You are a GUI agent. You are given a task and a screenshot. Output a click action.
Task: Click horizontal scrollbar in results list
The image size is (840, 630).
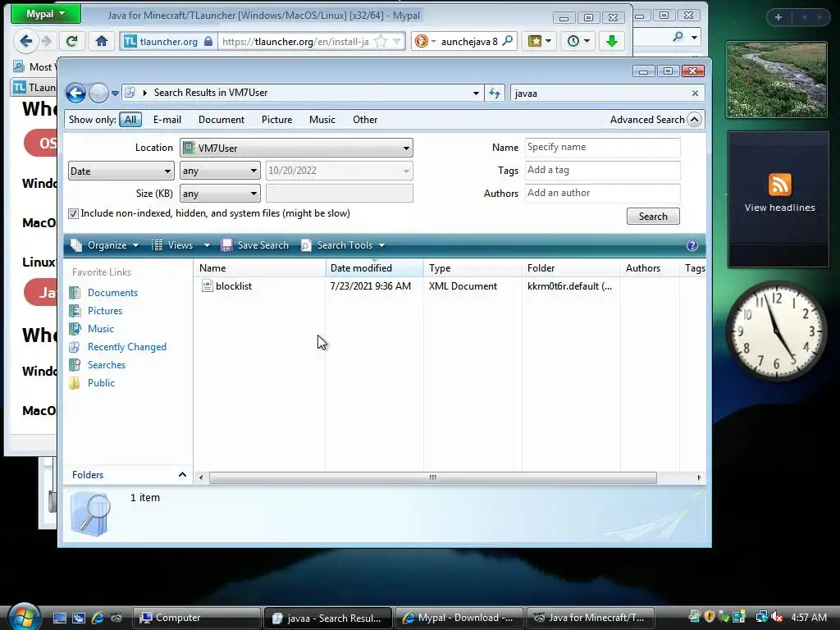433,478
